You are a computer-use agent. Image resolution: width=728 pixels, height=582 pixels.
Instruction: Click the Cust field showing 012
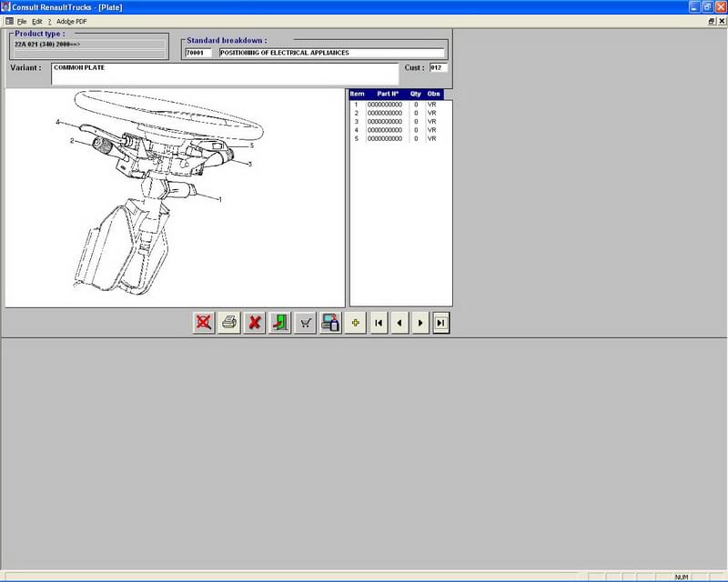point(439,68)
